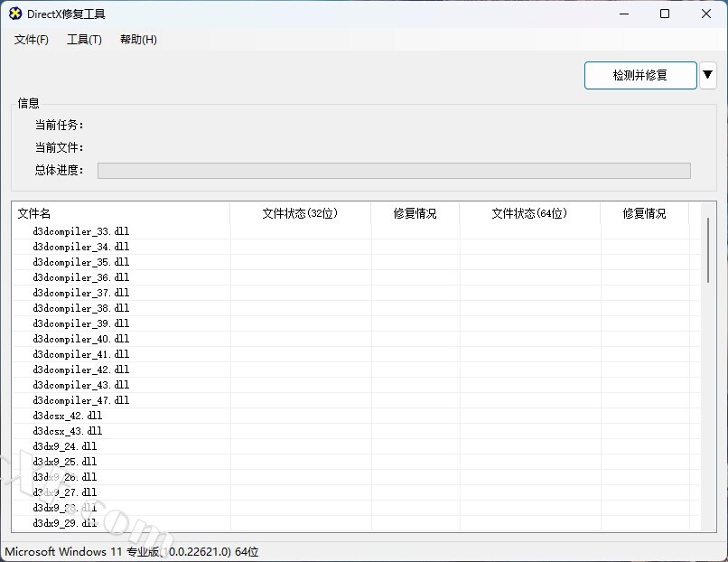The height and width of the screenshot is (562, 728).
Task: Click the last 修复情况 header after 64位 column
Action: coord(644,213)
